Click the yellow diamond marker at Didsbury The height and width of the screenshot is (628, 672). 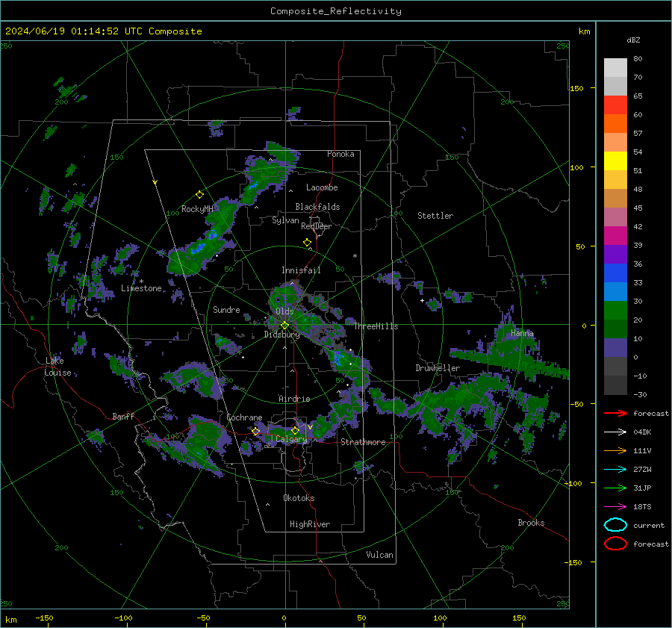pos(284,326)
